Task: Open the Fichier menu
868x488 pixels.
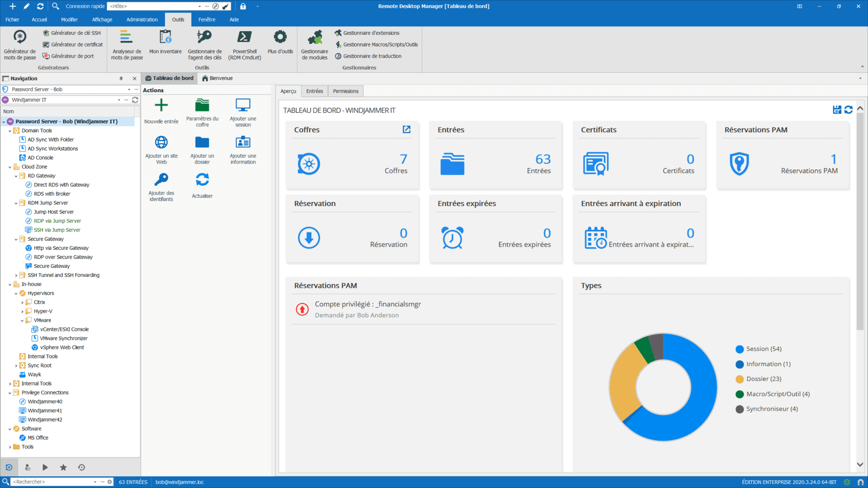Action: point(12,19)
